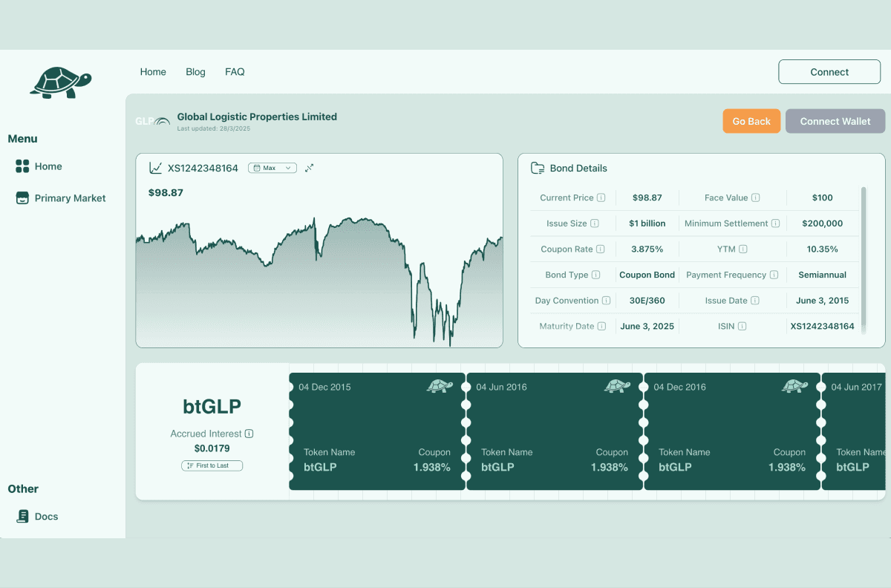Click the 30E/360 value
The image size is (891, 588).
coord(647,301)
